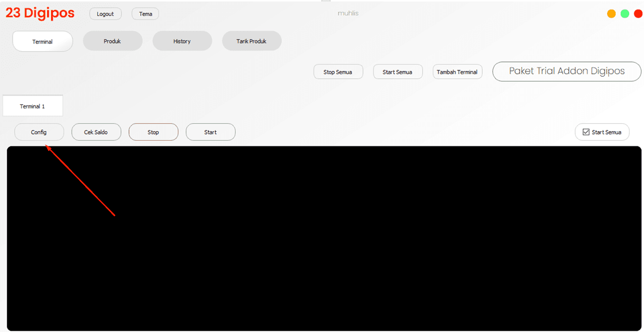Stop Terminal 1 with the Stop button
Image resolution: width=644 pixels, height=332 pixels.
pyautogui.click(x=153, y=132)
